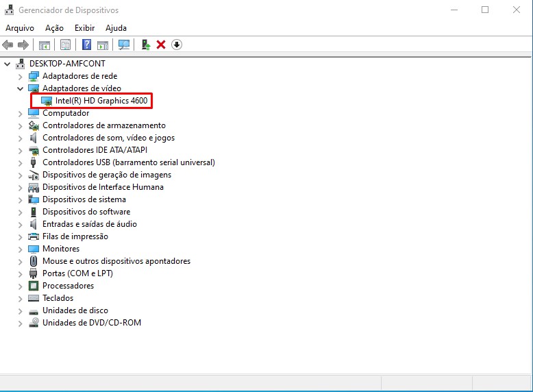Expand Dispositivos do software node

point(20,212)
